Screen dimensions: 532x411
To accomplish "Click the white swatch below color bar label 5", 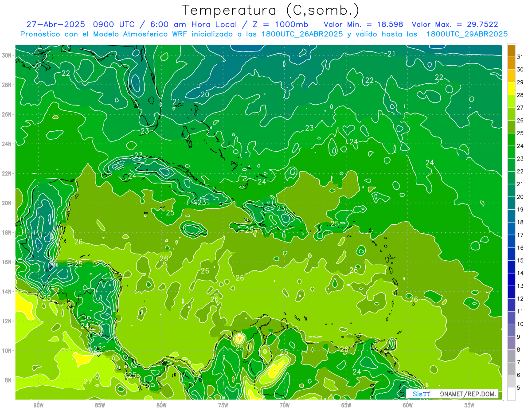I will point(511,394).
